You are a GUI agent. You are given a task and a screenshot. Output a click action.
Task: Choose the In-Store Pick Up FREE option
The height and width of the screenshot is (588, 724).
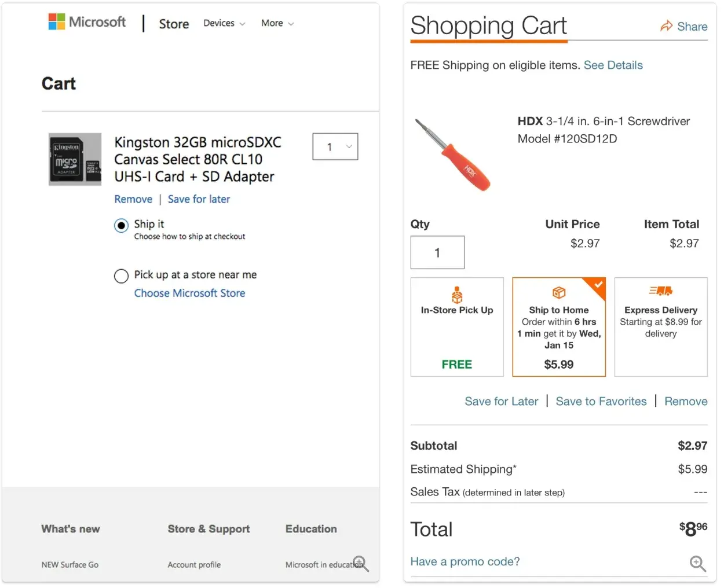pyautogui.click(x=457, y=327)
